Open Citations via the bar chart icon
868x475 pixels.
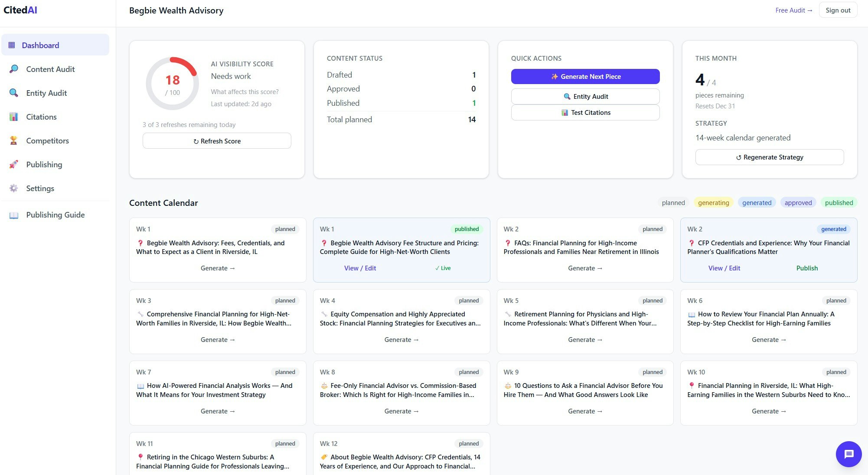(13, 117)
